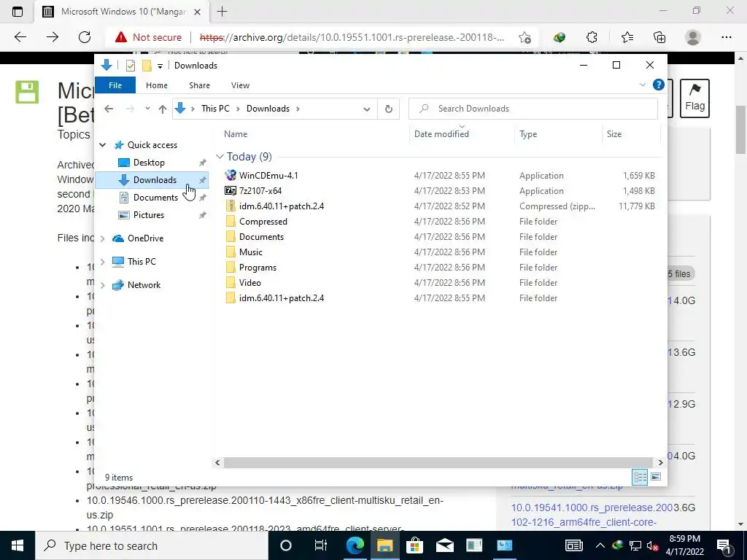Open Edge Collections icon
This screenshot has height=560, width=747.
pos(659,37)
